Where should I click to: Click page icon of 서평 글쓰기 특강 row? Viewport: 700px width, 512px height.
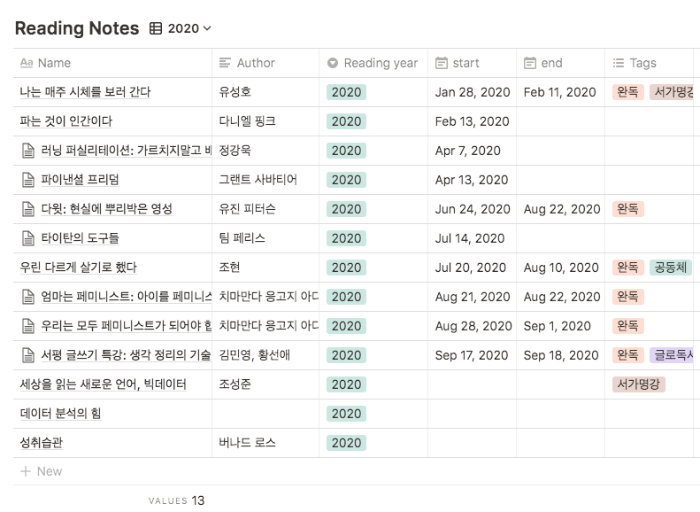coord(28,355)
